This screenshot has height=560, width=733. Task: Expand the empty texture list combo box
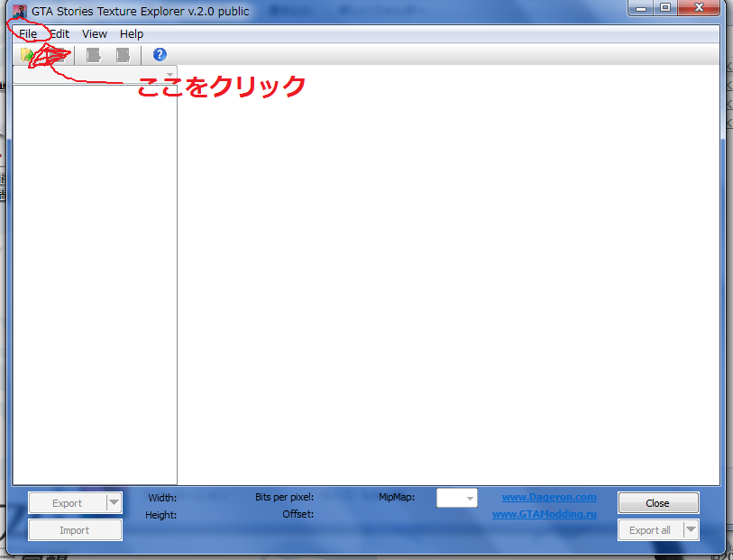pos(95,75)
